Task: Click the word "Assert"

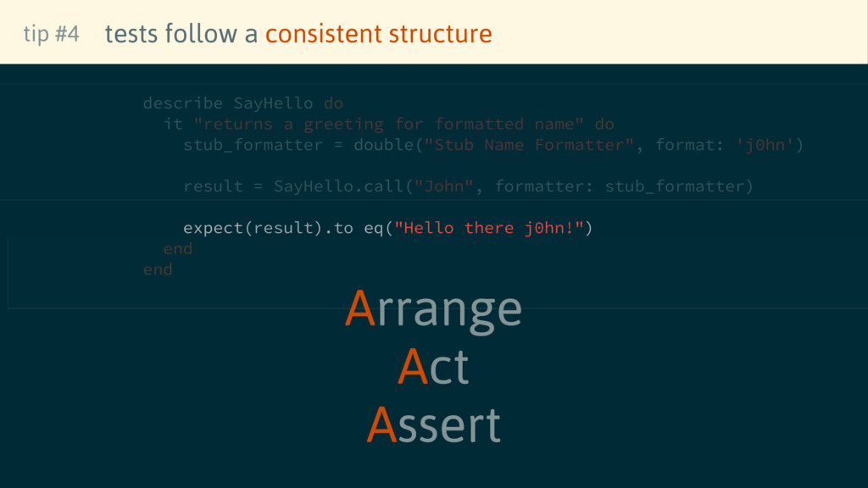Action: tap(433, 424)
